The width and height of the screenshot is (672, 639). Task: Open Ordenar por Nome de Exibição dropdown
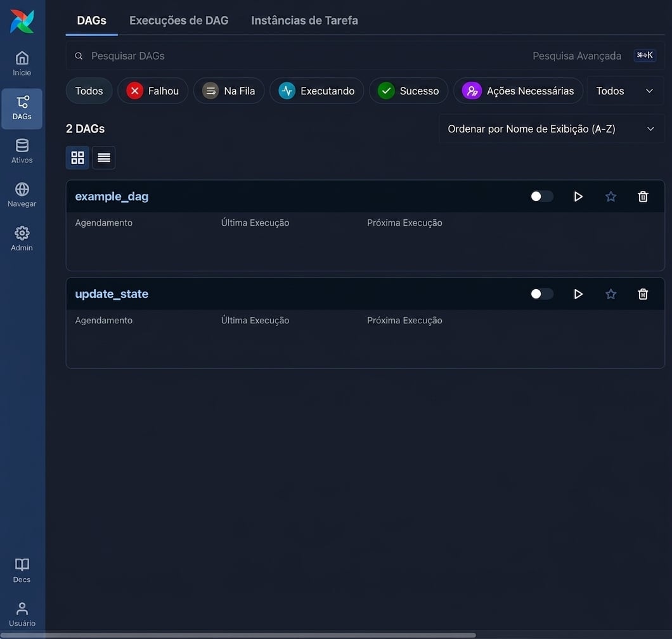(x=552, y=129)
